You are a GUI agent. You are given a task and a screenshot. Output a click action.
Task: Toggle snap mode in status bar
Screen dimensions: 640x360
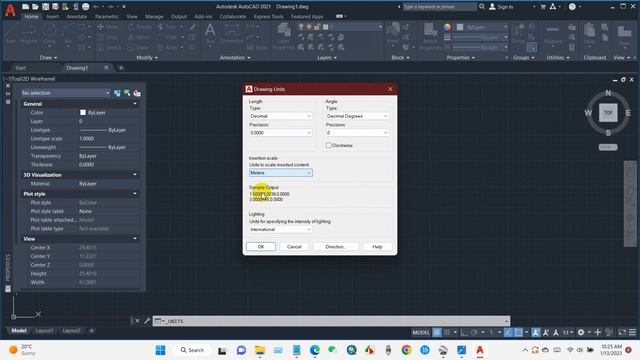point(447,332)
